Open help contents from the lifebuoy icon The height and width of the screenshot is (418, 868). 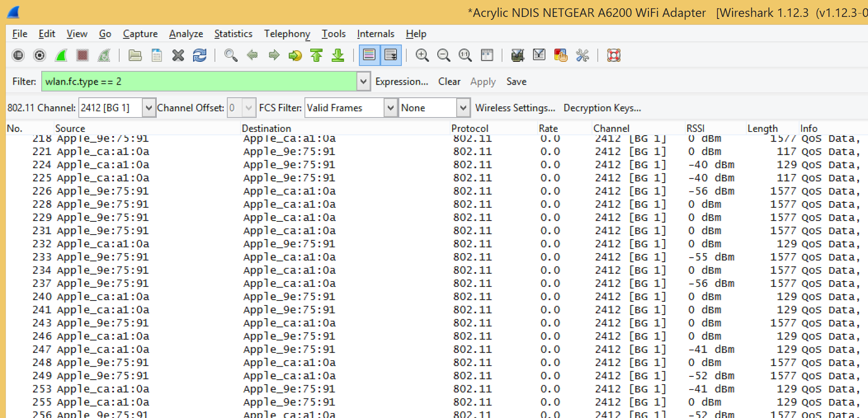click(x=614, y=55)
